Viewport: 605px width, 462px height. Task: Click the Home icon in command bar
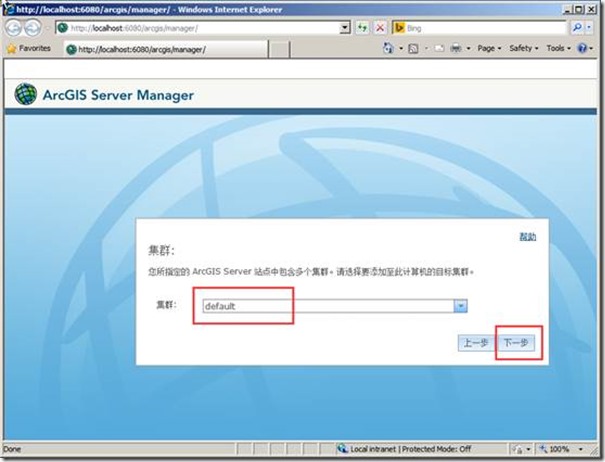[388, 48]
